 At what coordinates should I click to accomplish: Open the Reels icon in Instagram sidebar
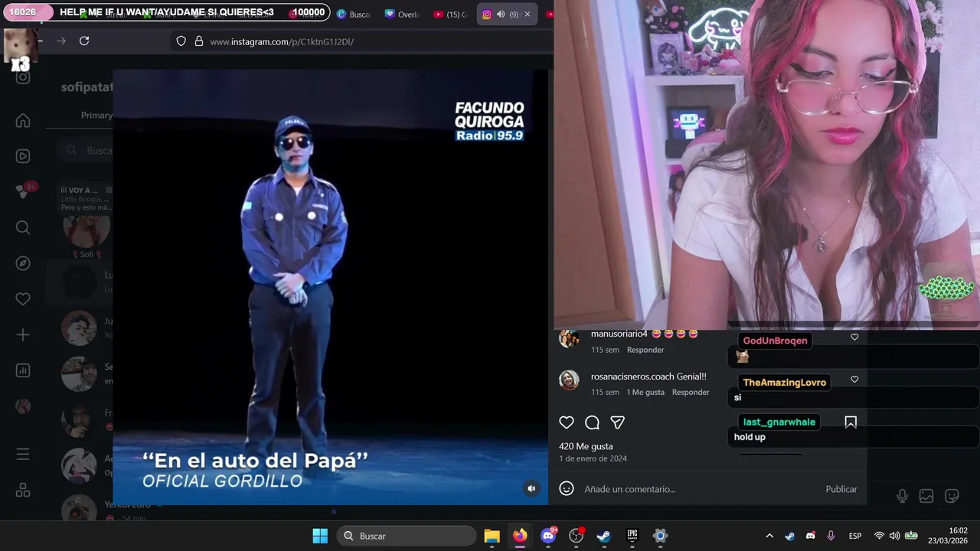(23, 156)
